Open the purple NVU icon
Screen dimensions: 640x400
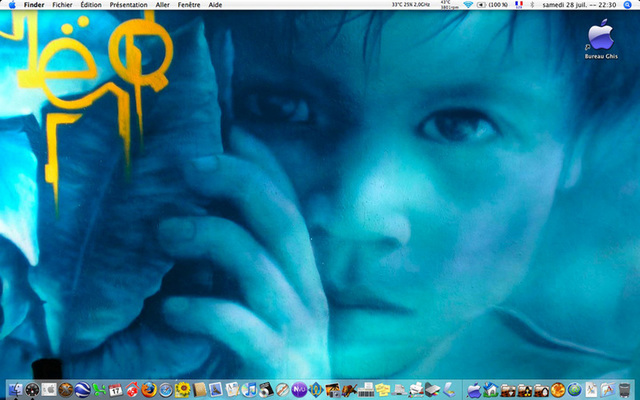coord(299,390)
